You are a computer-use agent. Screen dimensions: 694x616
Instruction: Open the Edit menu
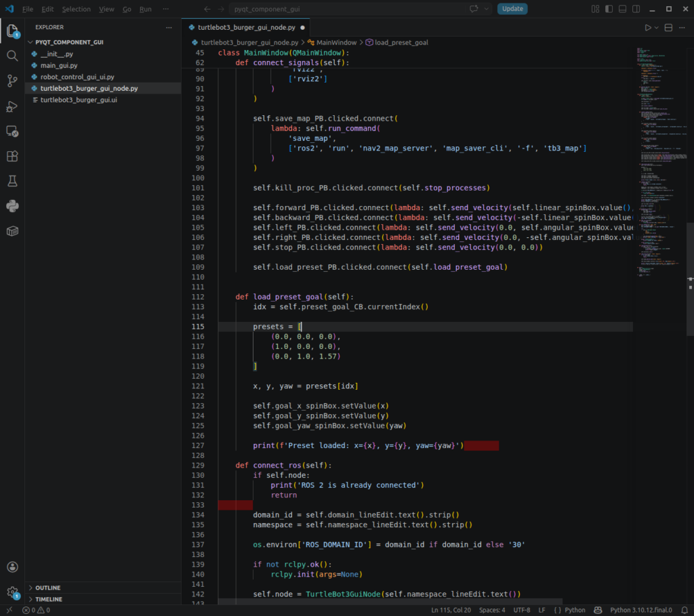click(47, 9)
